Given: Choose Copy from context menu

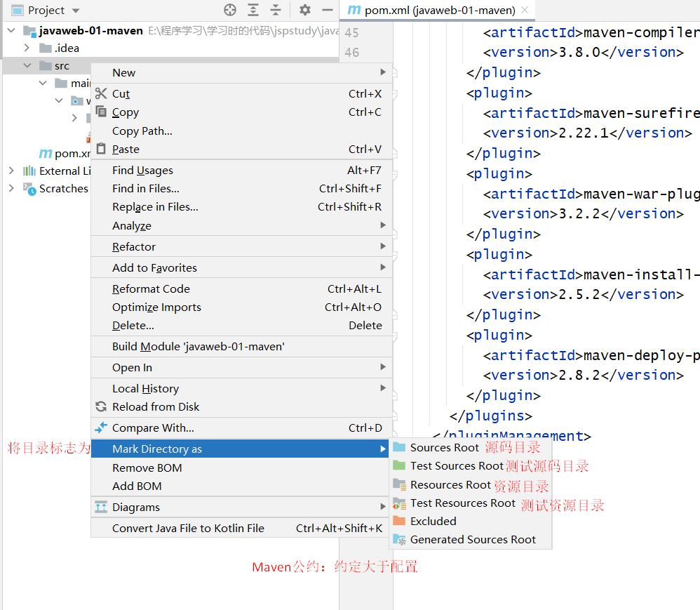Looking at the screenshot, I should (x=241, y=112).
